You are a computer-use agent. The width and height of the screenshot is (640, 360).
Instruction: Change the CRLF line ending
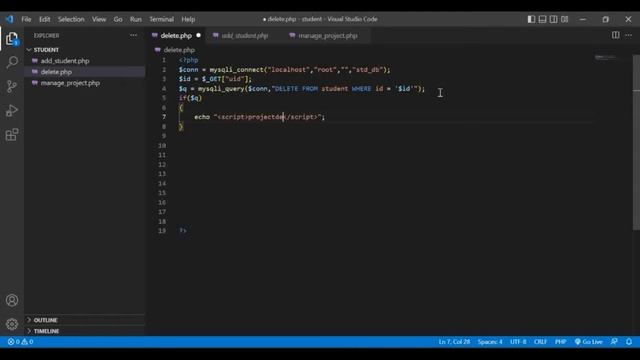tap(540, 342)
